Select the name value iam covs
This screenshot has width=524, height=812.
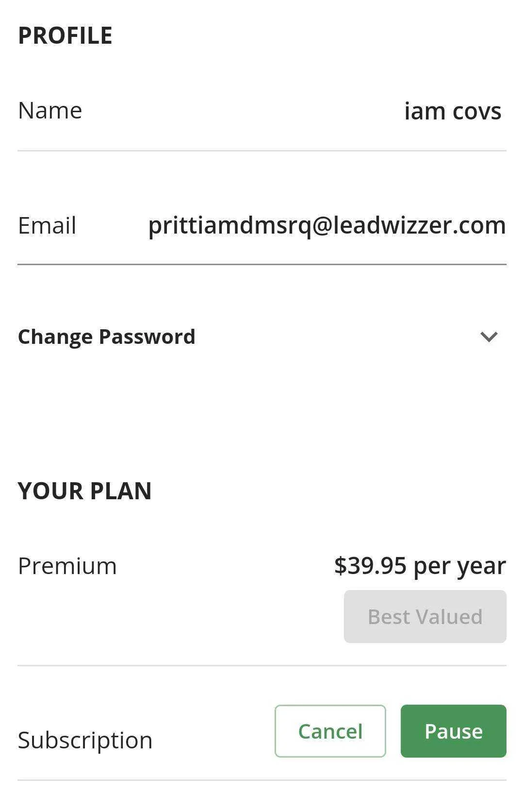[453, 111]
